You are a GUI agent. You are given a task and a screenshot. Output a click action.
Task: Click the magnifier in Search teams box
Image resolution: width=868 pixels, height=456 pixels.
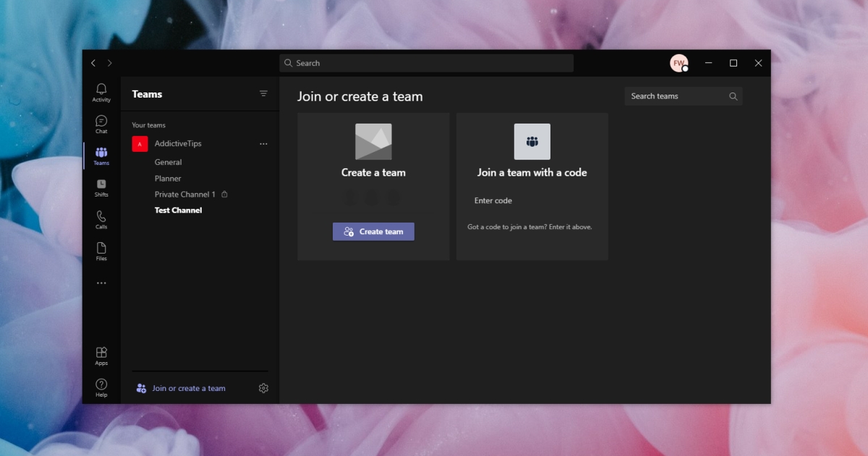733,96
